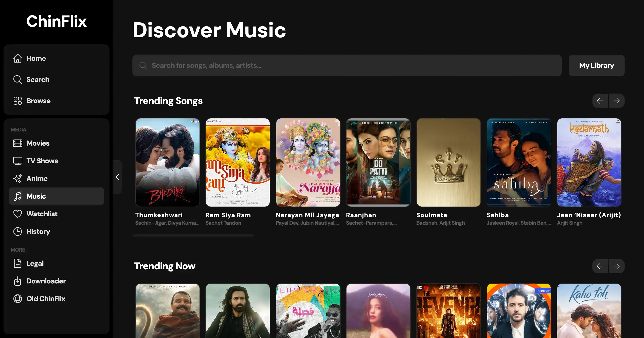The image size is (644, 338).
Task: Open The Revenge fiery cover
Action: (448, 311)
